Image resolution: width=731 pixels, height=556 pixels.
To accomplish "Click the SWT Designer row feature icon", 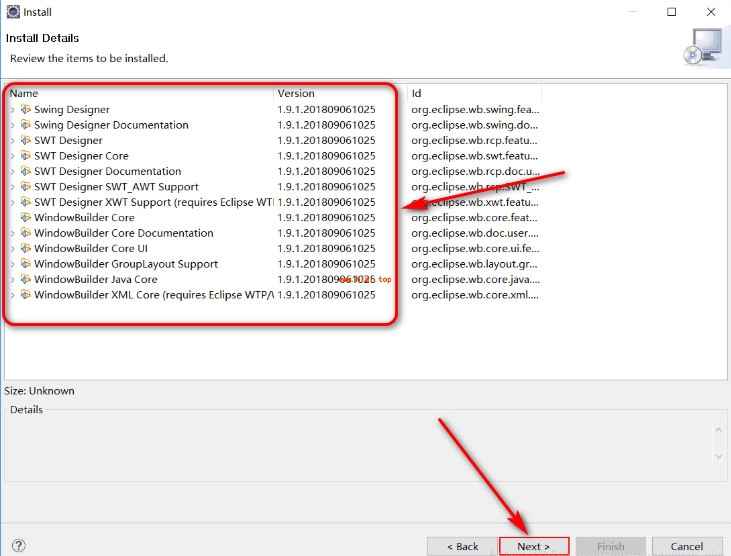I will click(x=26, y=140).
